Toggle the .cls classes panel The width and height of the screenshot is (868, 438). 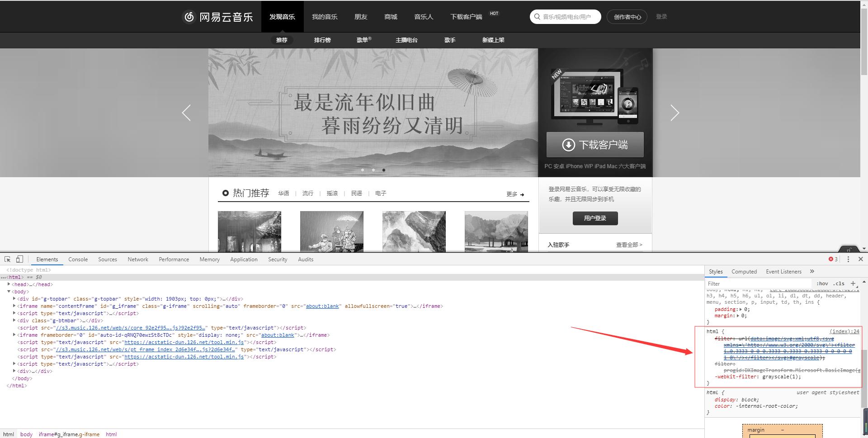[x=839, y=283]
